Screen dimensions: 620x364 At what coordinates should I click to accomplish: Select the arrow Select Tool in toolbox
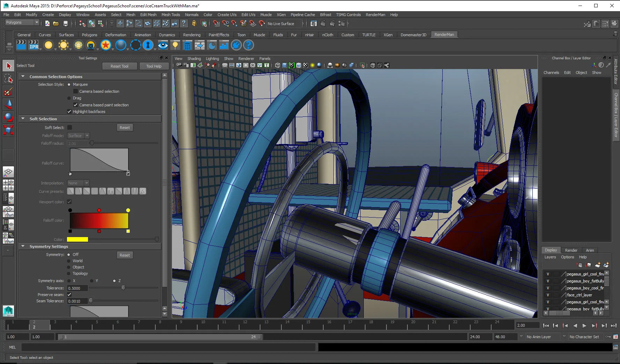(x=8, y=66)
